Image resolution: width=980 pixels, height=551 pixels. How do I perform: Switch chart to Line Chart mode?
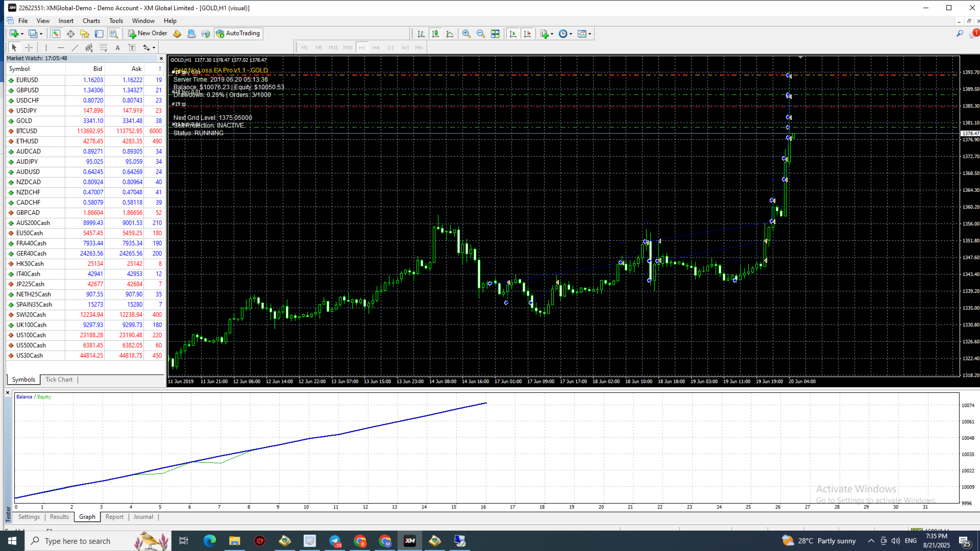coord(450,34)
